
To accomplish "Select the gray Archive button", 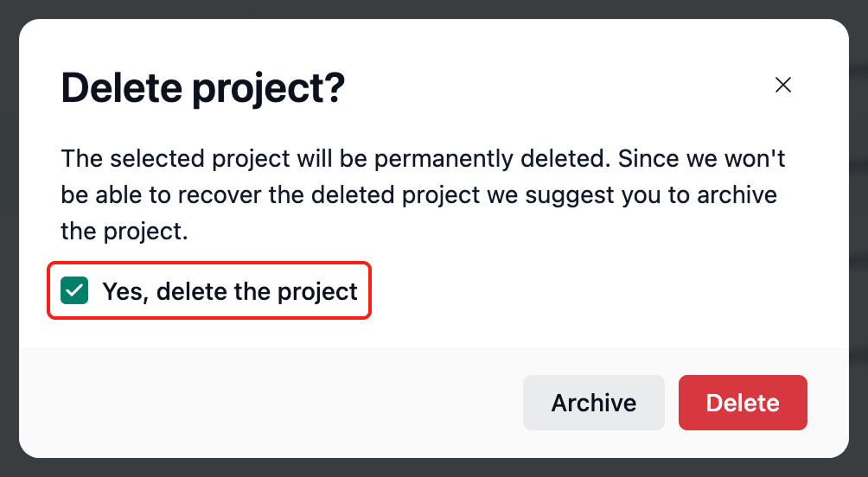I will click(593, 403).
